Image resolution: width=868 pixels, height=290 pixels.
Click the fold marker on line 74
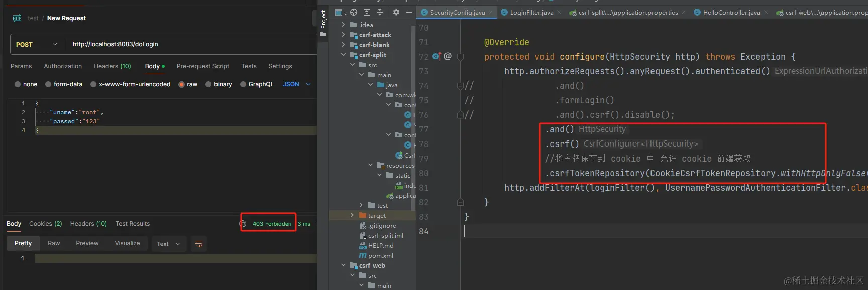[460, 86]
